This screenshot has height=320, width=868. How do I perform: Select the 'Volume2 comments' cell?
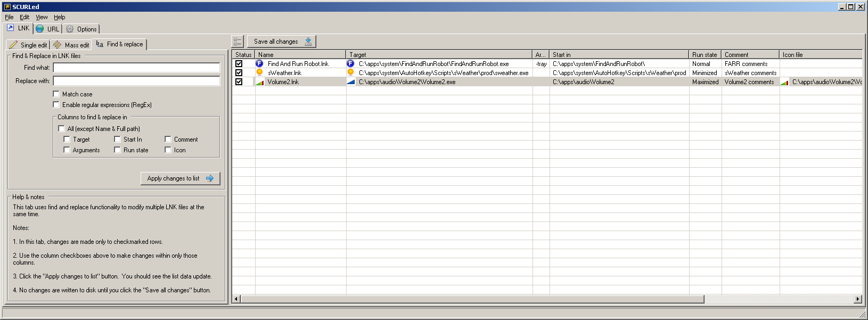click(750, 82)
